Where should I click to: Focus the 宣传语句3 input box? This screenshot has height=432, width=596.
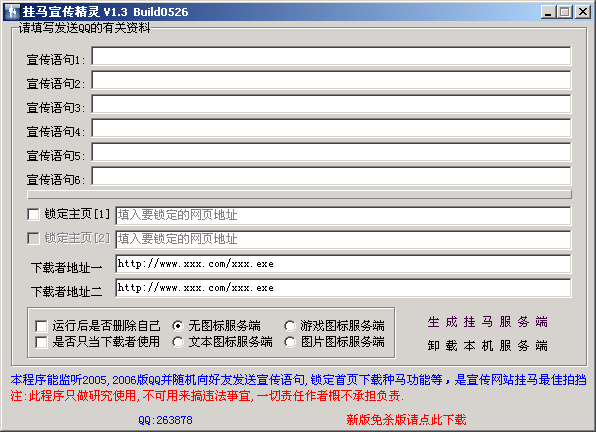(x=331, y=104)
